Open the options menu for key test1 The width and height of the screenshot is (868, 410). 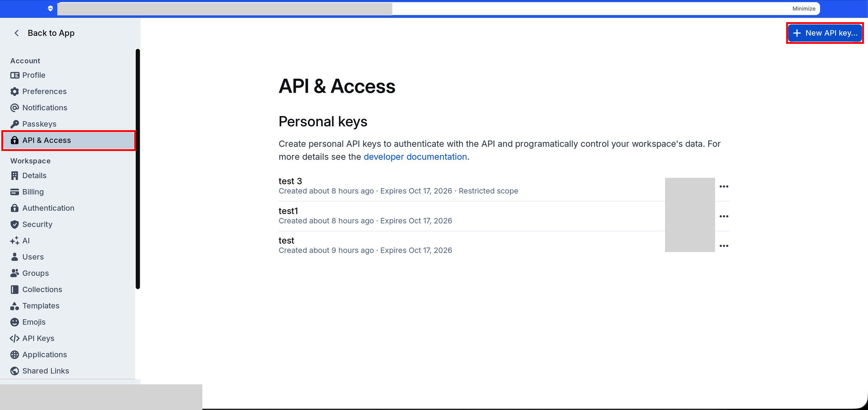click(724, 216)
